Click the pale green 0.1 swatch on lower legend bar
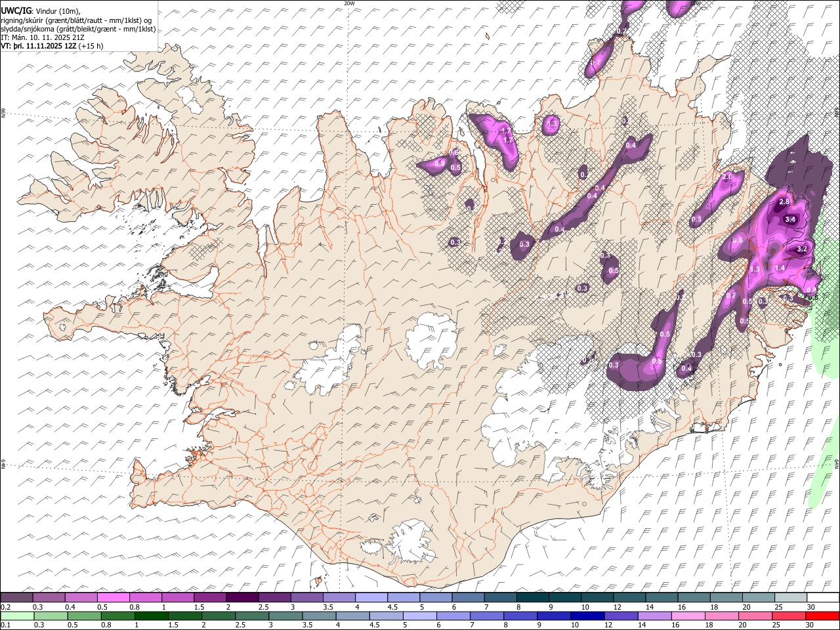Image resolution: width=840 pixels, height=630 pixels. pos(17,616)
